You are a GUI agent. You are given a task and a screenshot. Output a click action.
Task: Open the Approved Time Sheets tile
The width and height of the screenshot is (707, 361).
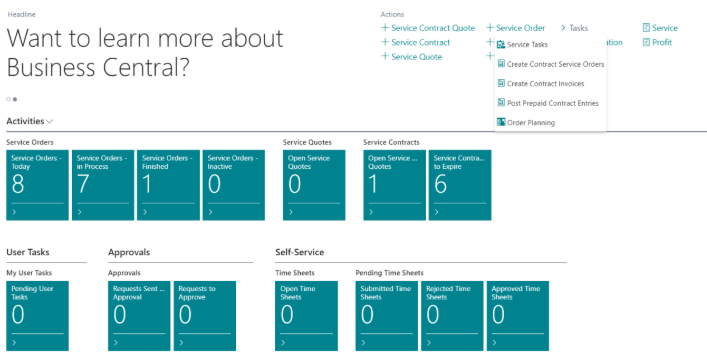[x=518, y=315]
